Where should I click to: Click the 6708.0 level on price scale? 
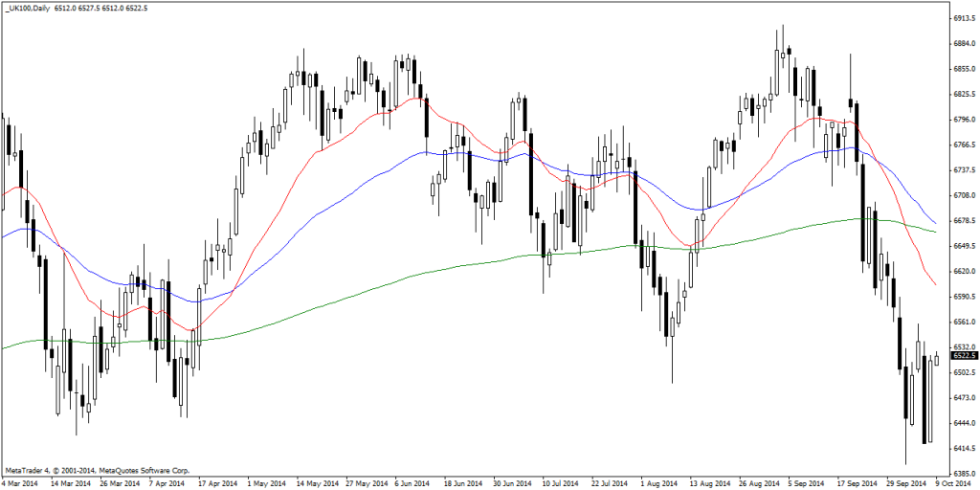pos(963,195)
